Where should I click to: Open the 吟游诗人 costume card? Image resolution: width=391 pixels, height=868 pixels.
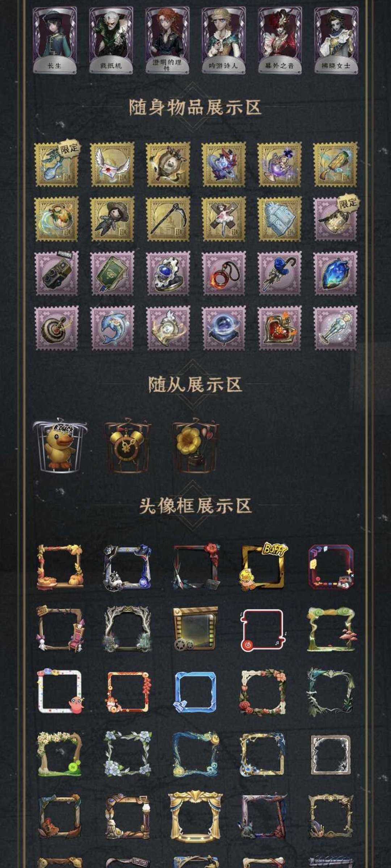pyautogui.click(x=223, y=40)
